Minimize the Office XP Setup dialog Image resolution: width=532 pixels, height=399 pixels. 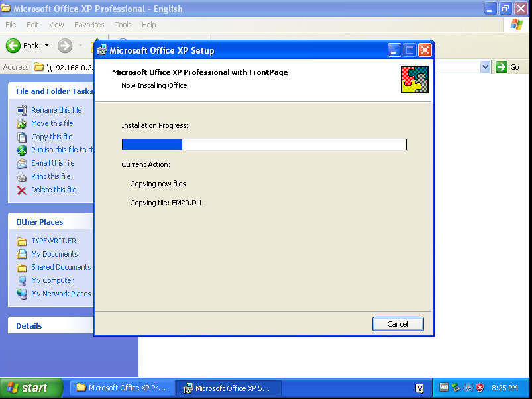pyautogui.click(x=394, y=50)
